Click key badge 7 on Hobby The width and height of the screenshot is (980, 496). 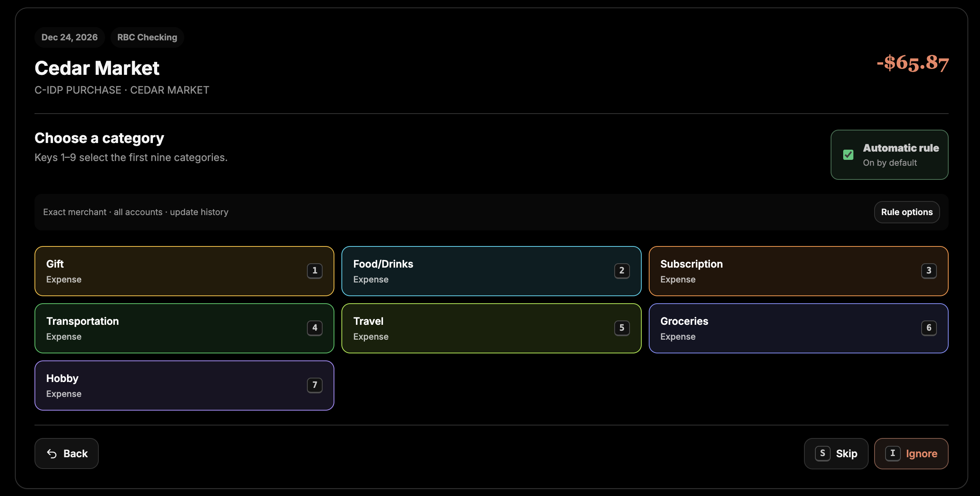pyautogui.click(x=315, y=385)
